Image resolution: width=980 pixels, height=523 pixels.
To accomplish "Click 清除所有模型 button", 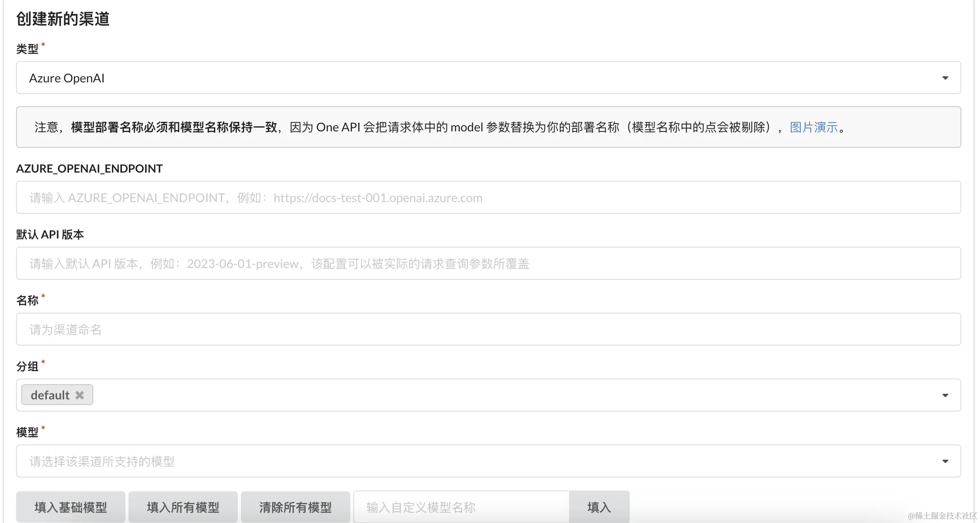I will [x=295, y=507].
